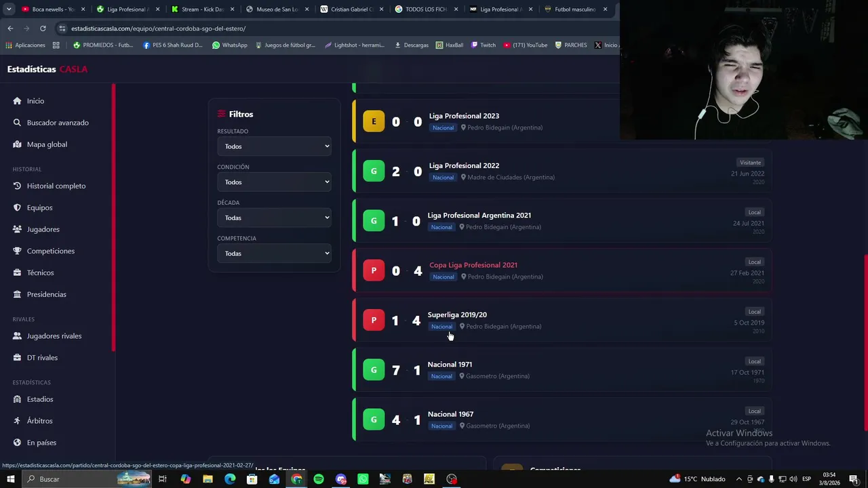Open HaxBall bookmark

[x=449, y=45]
